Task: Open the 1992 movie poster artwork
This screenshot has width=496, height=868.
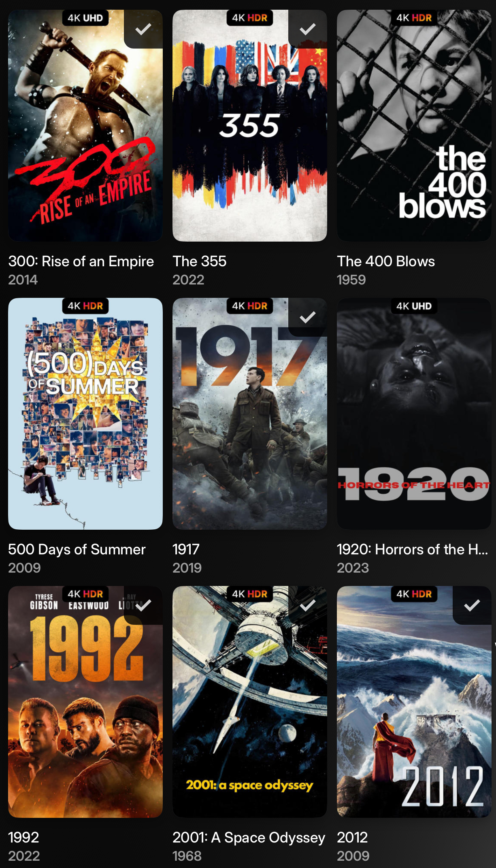Action: coord(85,702)
